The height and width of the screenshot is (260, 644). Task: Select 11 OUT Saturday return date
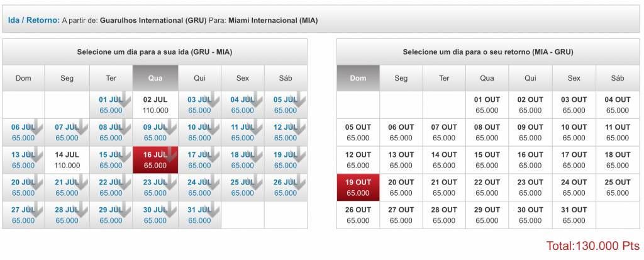point(618,132)
